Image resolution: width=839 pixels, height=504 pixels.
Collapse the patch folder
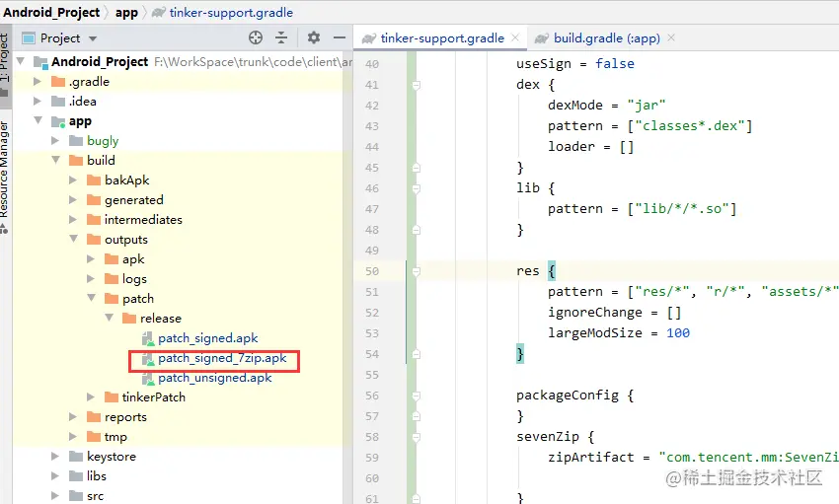point(92,298)
